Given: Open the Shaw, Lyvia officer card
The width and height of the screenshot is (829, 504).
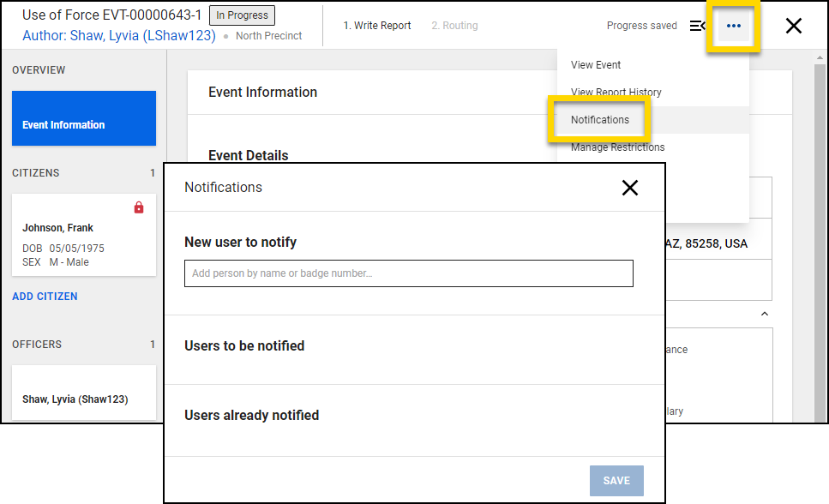Looking at the screenshot, I should (84, 394).
